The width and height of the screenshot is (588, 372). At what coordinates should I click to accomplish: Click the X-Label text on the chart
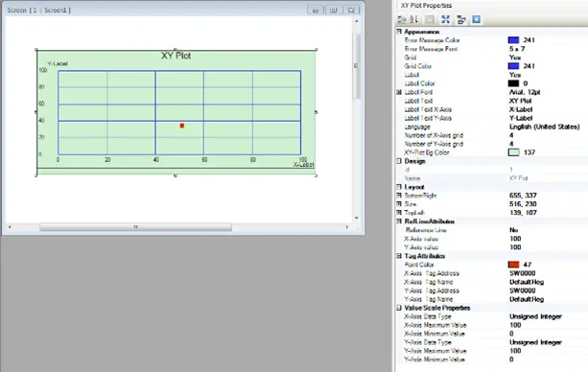pyautogui.click(x=303, y=164)
